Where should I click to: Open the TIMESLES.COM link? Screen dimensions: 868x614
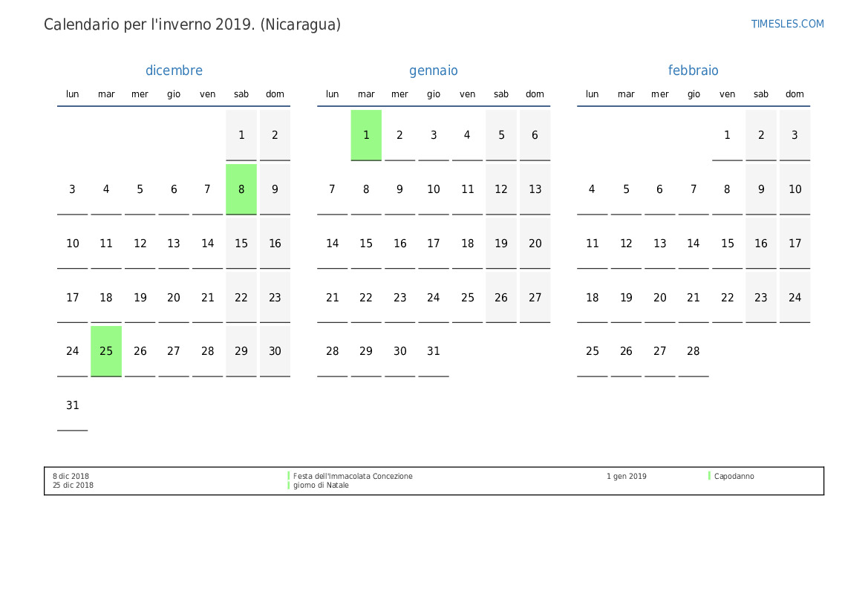coord(787,24)
